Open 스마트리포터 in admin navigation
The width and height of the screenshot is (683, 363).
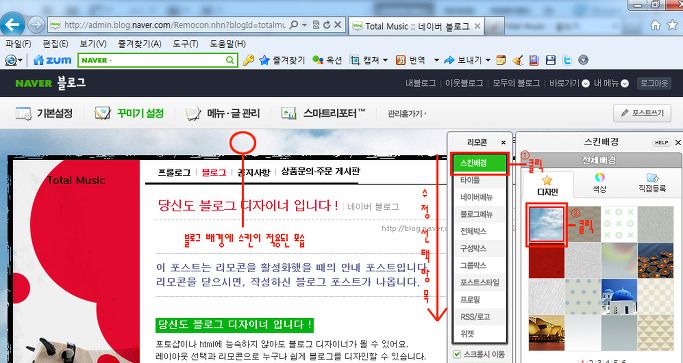tap(323, 113)
